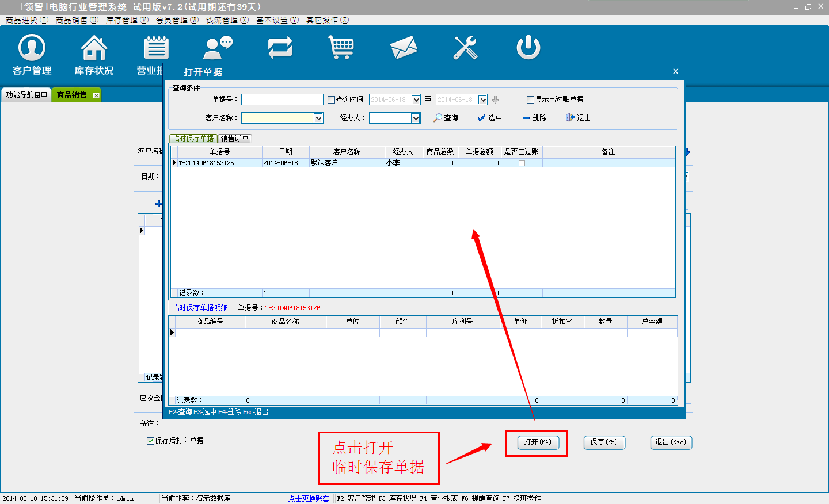Click the 点击更换账套 link
The image size is (829, 504).
click(x=309, y=498)
